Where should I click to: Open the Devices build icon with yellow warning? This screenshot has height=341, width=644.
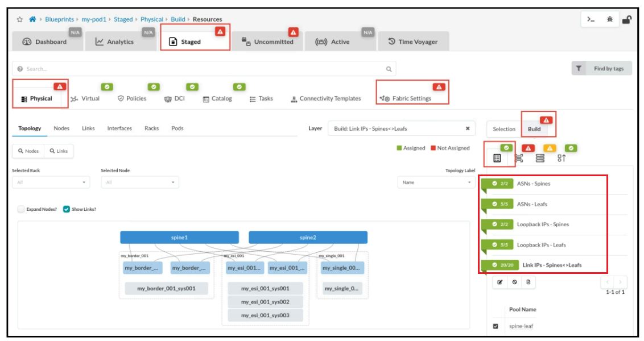pyautogui.click(x=540, y=158)
